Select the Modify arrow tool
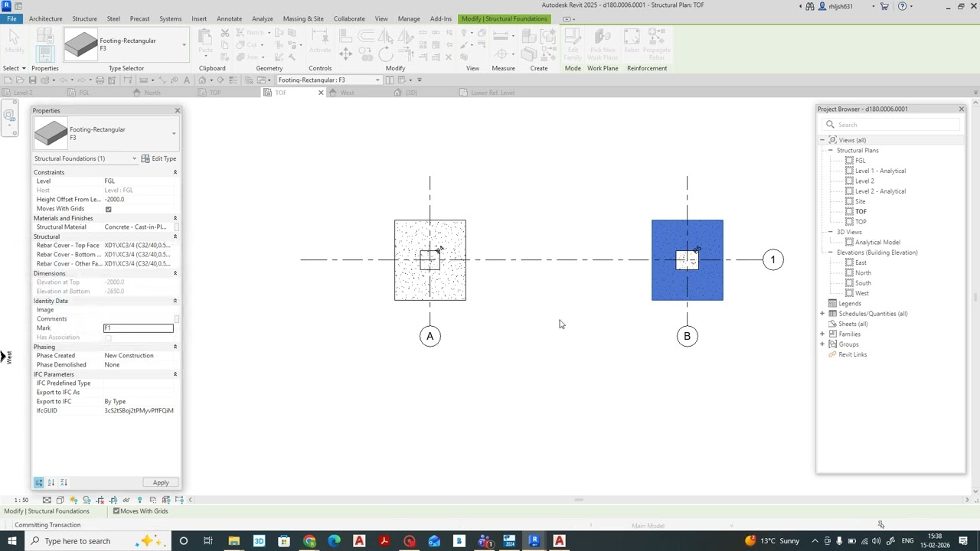Screen dimensions: 980x551 click(14, 41)
